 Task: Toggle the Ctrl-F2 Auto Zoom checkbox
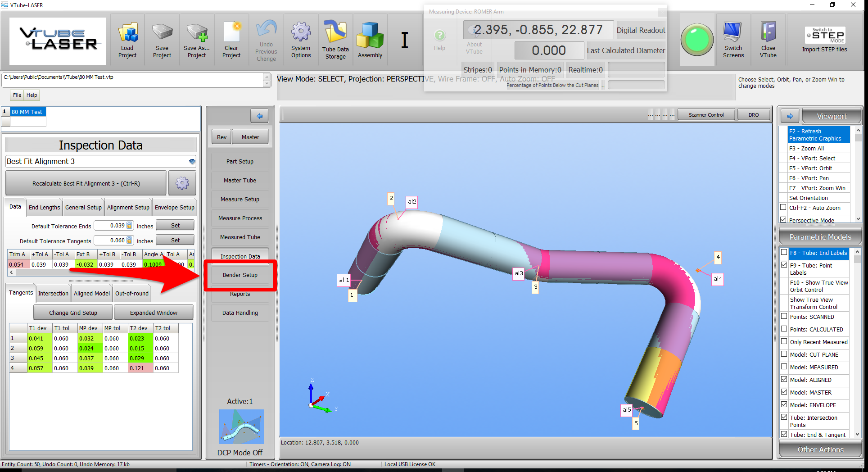pos(783,208)
